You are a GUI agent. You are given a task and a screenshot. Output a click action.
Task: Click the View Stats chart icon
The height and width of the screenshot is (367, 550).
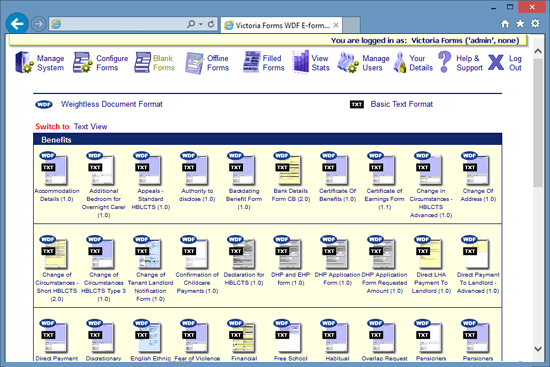(301, 62)
